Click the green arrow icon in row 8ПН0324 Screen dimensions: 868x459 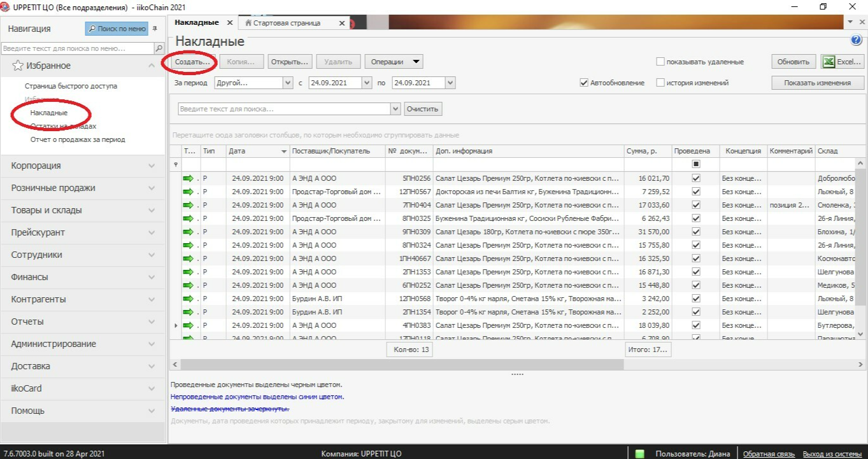click(188, 245)
